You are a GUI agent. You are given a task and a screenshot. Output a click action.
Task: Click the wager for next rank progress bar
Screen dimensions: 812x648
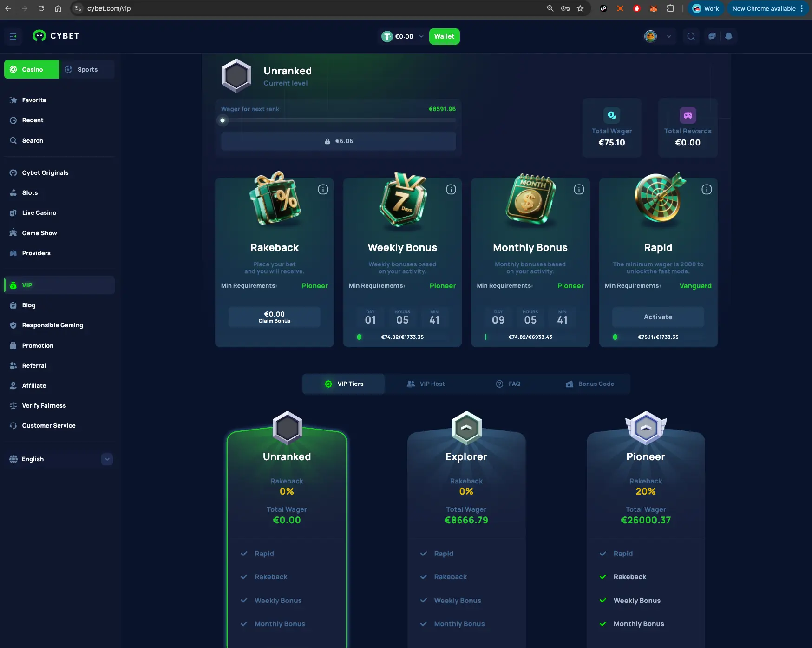coord(339,120)
